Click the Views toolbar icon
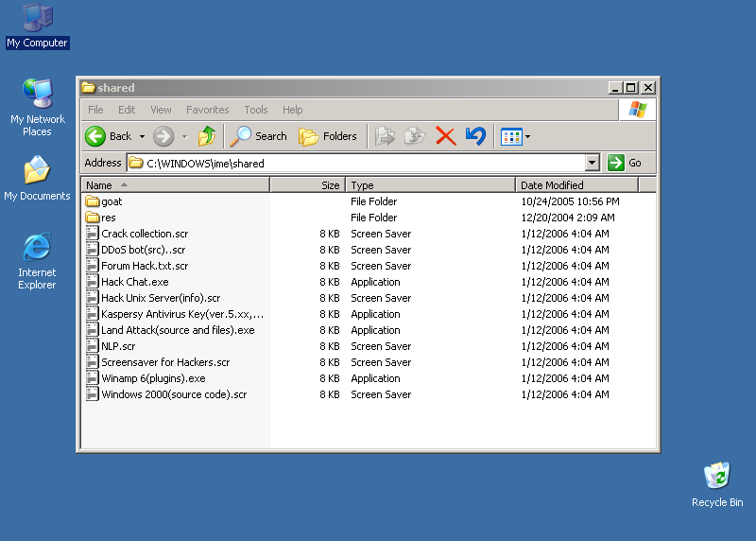The image size is (756, 541). tap(511, 136)
